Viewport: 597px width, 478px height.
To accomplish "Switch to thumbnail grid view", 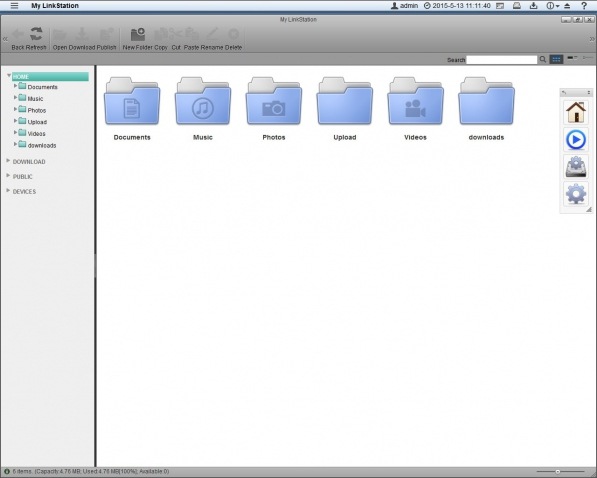I will (x=556, y=59).
